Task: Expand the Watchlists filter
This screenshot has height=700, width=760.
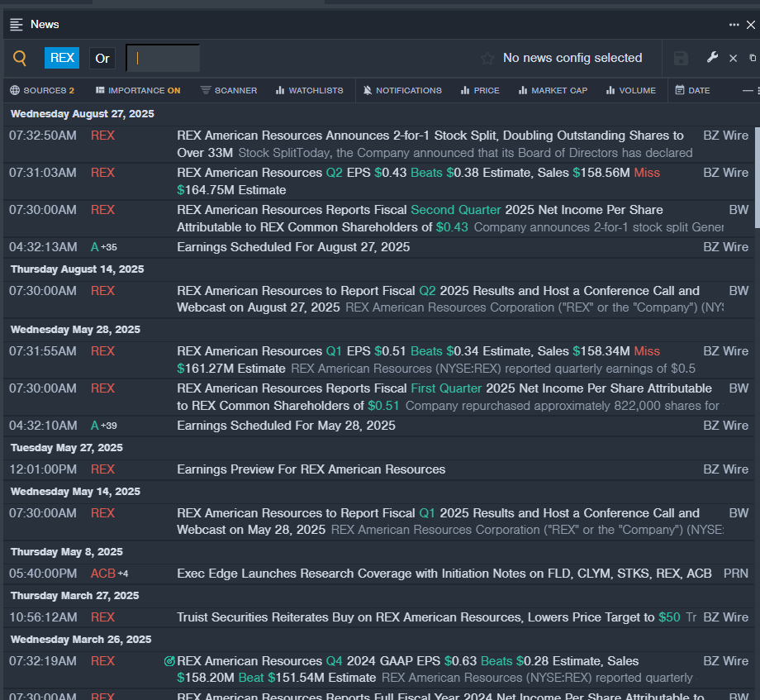Action: coord(309,90)
